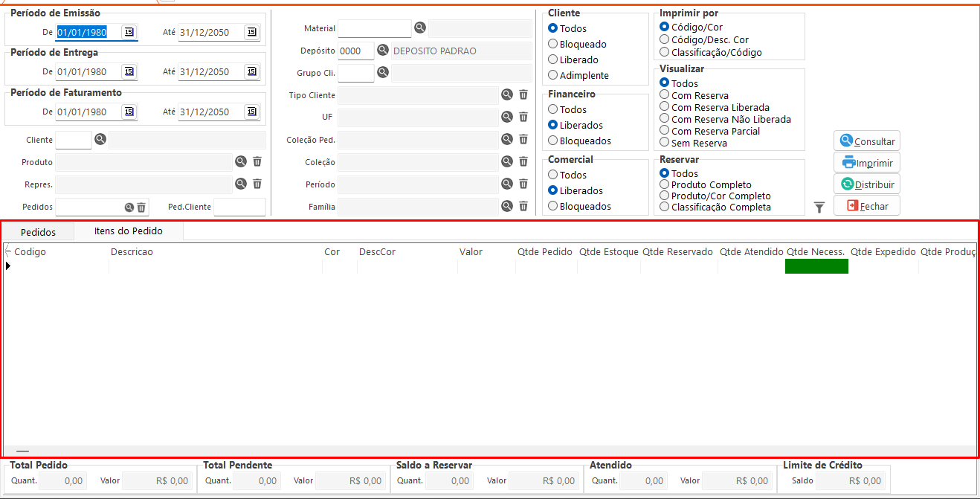
Task: Clear the Tipo Cliente filter with trash icon
Action: [x=523, y=95]
